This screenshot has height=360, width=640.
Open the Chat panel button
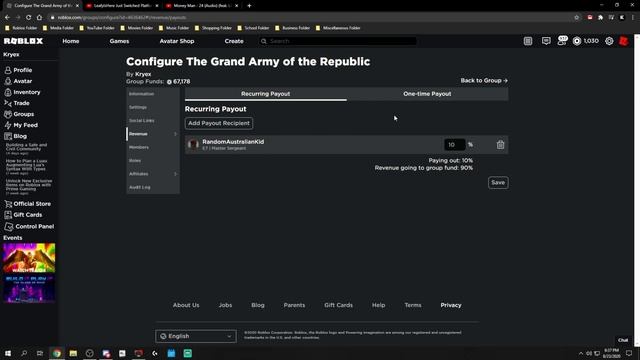623,340
